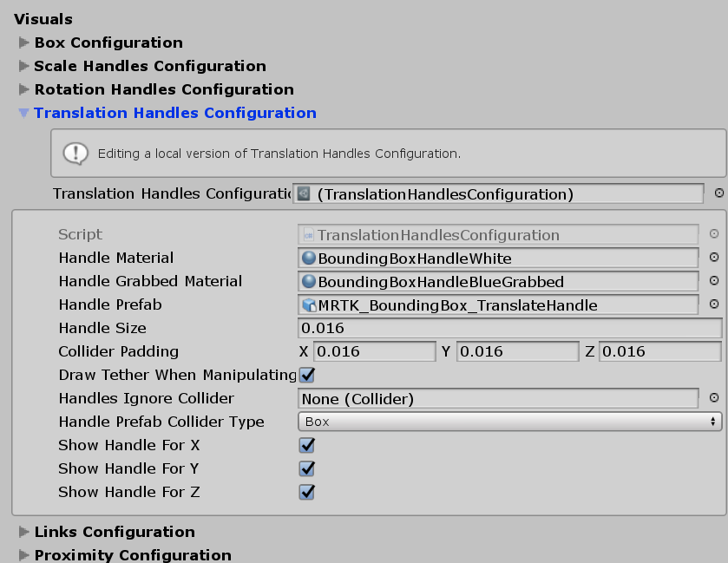Collapse the Translation Handles Configuration foldout
This screenshot has width=728, height=563.
[23, 113]
